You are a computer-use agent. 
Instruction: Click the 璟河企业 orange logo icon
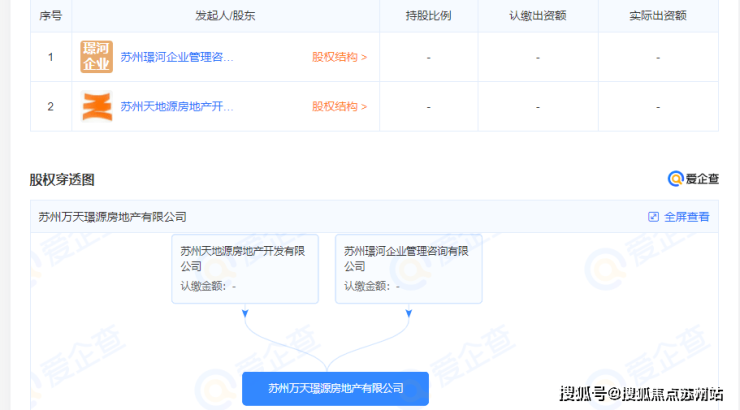(x=96, y=57)
